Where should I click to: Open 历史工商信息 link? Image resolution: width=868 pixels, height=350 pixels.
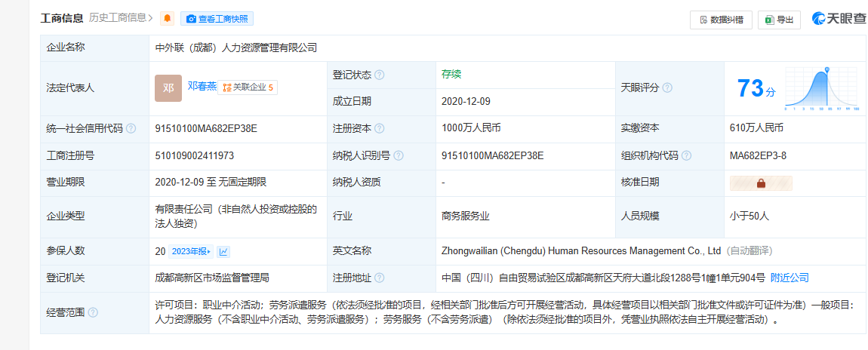(x=121, y=18)
